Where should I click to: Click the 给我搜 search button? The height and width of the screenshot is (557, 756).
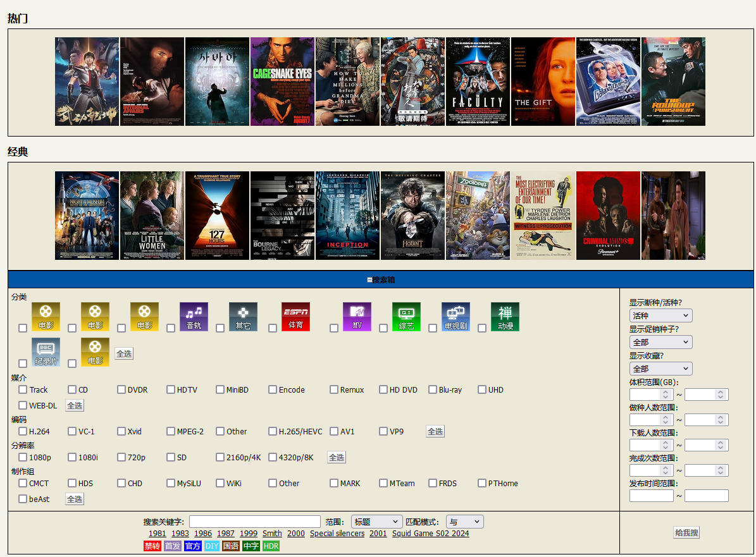point(686,532)
